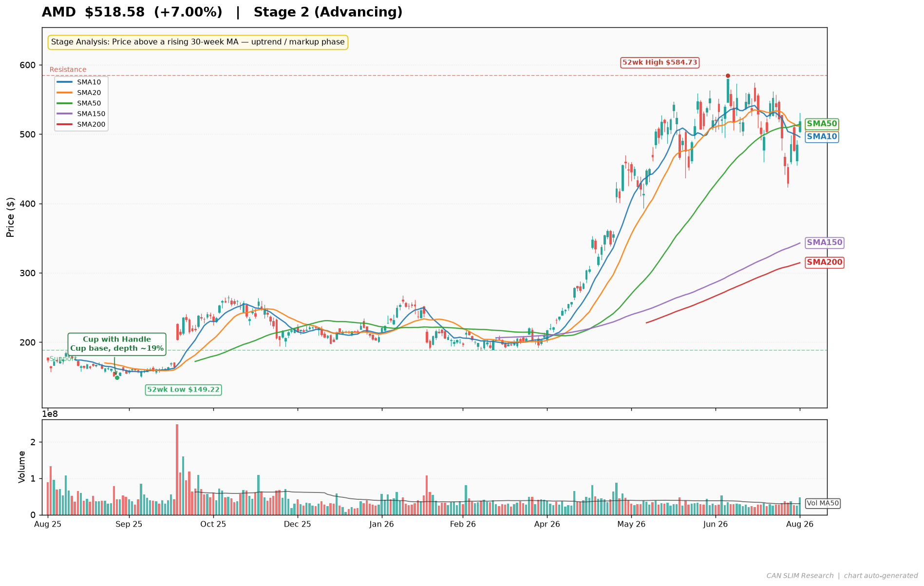Click the Dec 25 date label
This screenshot has width=924, height=586.
tap(298, 525)
